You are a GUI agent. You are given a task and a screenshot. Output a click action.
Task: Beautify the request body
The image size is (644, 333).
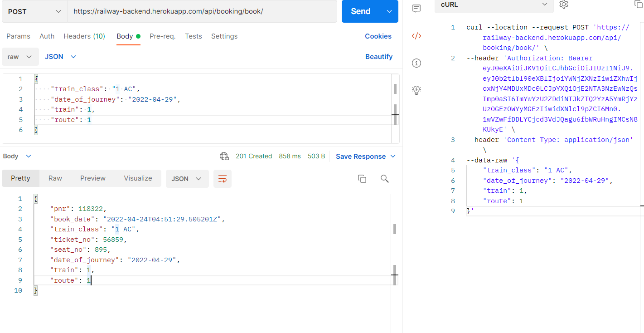[379, 57]
